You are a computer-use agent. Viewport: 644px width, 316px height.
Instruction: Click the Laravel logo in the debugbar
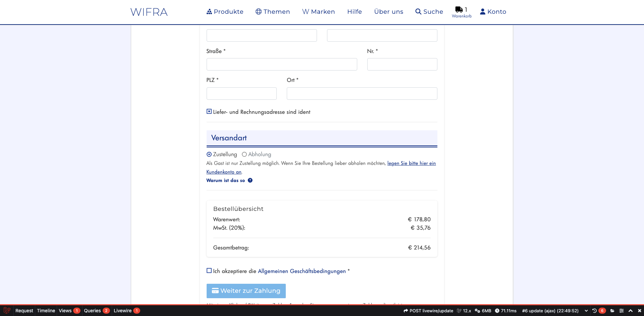7,311
